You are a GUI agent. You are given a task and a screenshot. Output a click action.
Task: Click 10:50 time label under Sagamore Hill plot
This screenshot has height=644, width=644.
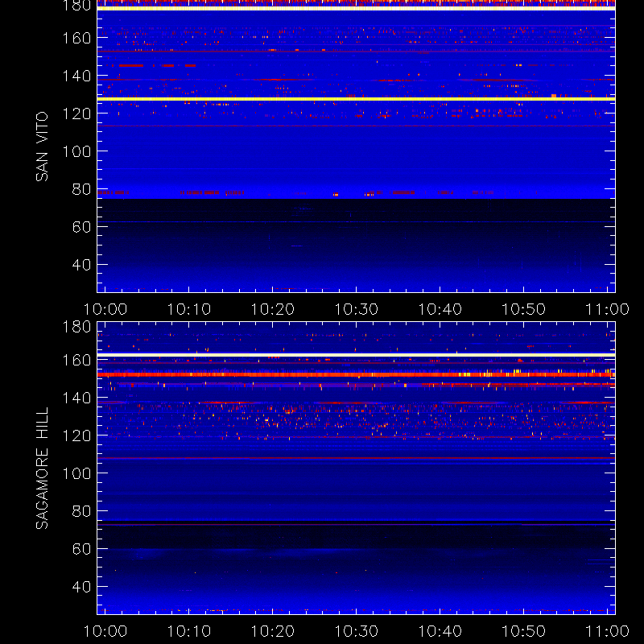tap(524, 631)
